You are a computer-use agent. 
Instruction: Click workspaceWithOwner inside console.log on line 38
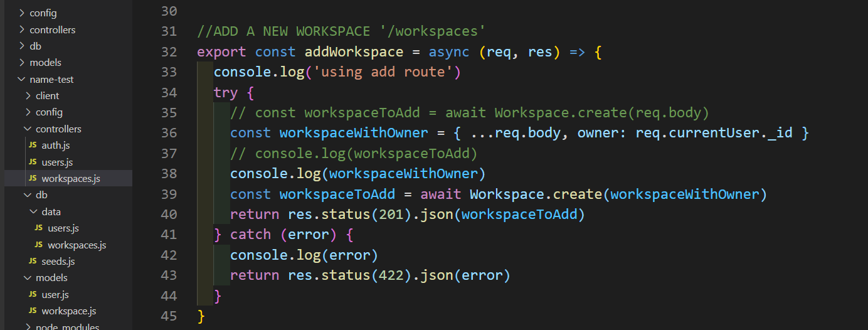[403, 174]
